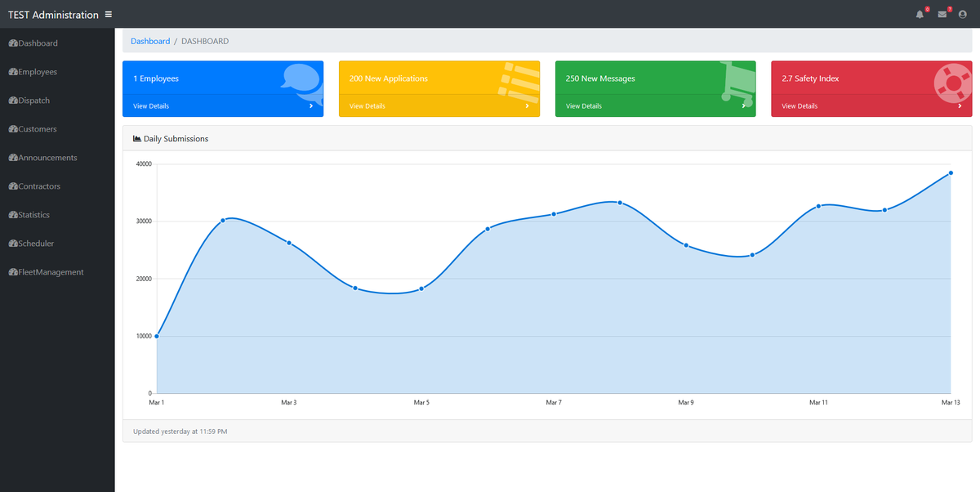Toggle the sidebar with hamburger icon

[109, 14]
